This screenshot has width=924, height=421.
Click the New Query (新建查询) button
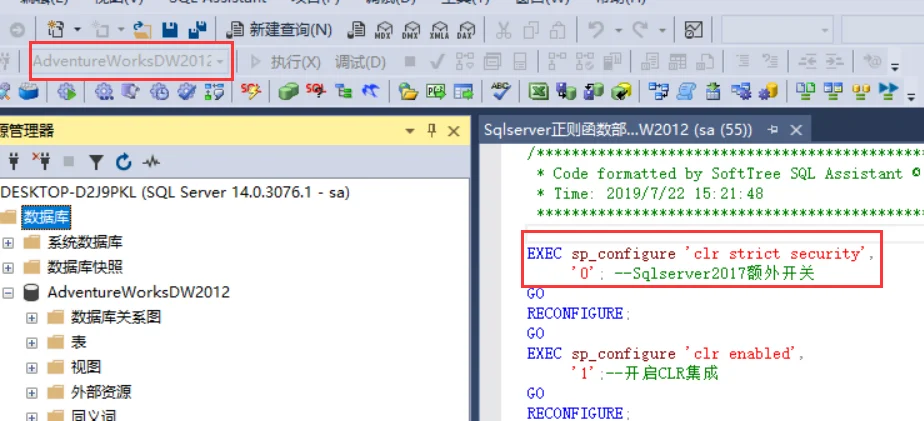click(279, 29)
